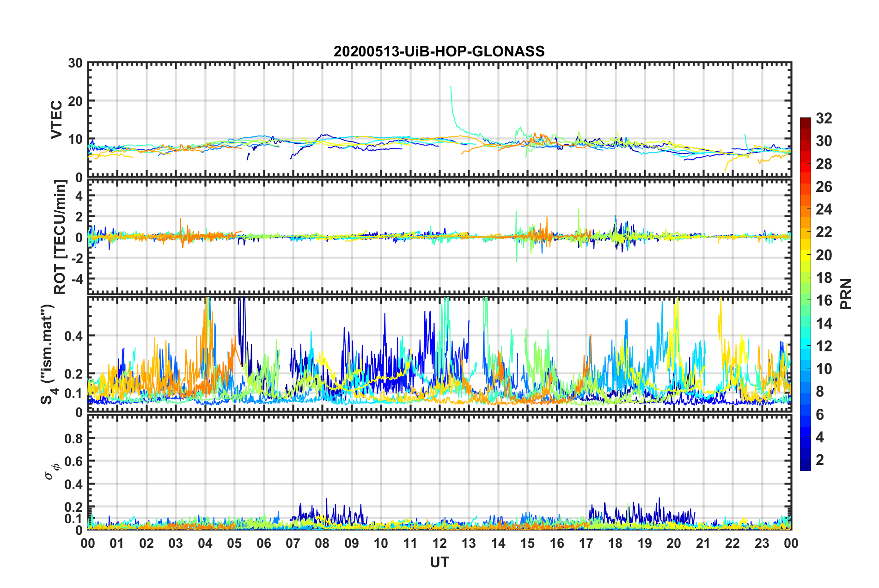This screenshot has width=879, height=588.
Task: Click the ROT [TECU/min] axis label
Action: point(60,237)
